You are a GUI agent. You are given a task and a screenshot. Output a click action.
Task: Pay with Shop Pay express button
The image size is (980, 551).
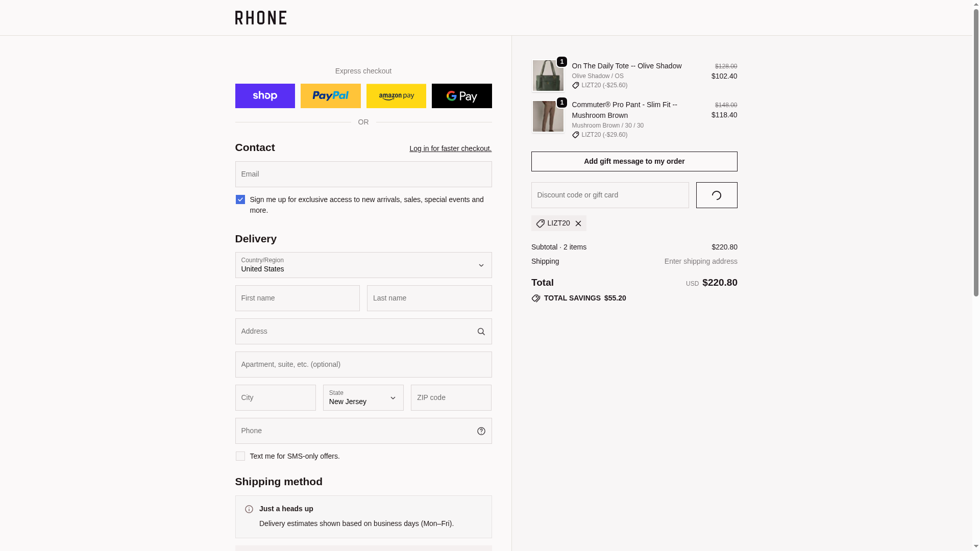coord(265,96)
